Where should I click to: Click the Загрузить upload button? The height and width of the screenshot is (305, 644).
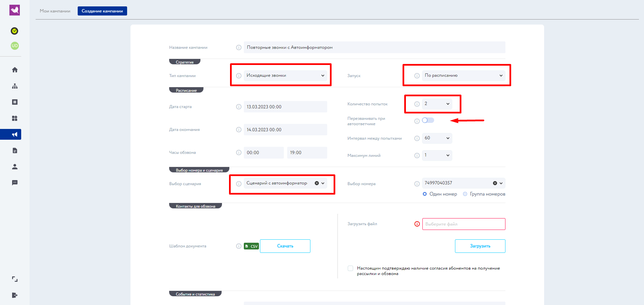tap(480, 246)
